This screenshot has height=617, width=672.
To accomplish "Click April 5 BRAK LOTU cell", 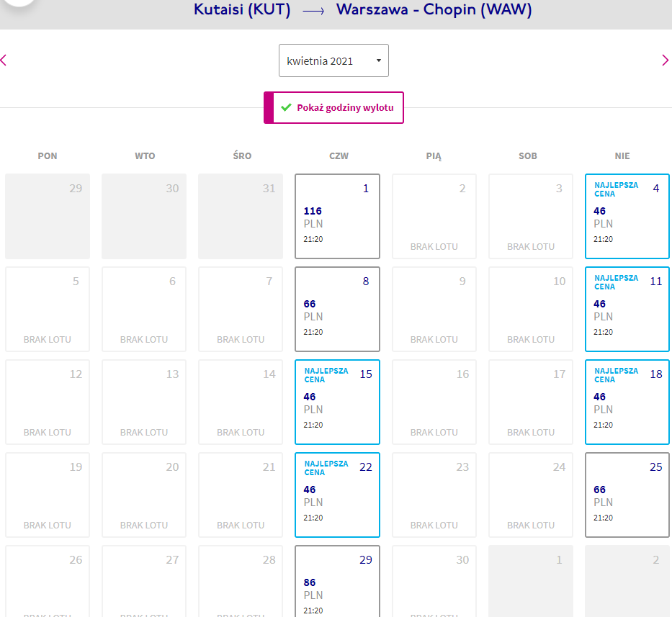I will [48, 310].
